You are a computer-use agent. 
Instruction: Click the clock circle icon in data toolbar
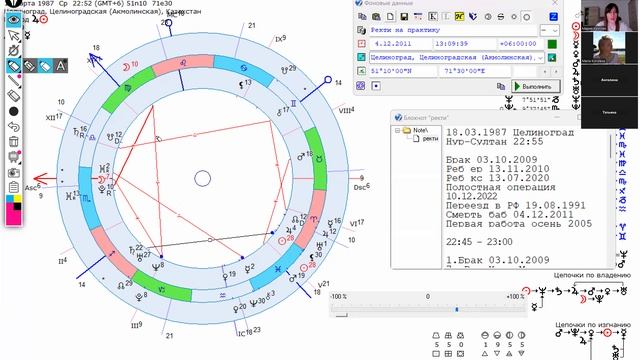coord(488,17)
